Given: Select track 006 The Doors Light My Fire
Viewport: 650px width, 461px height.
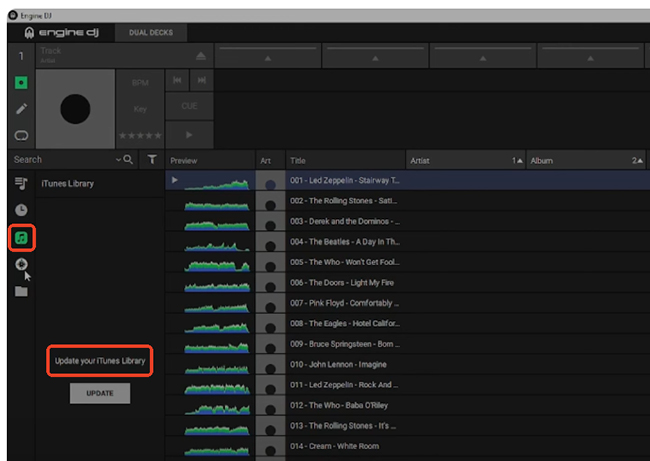Looking at the screenshot, I should (407, 283).
